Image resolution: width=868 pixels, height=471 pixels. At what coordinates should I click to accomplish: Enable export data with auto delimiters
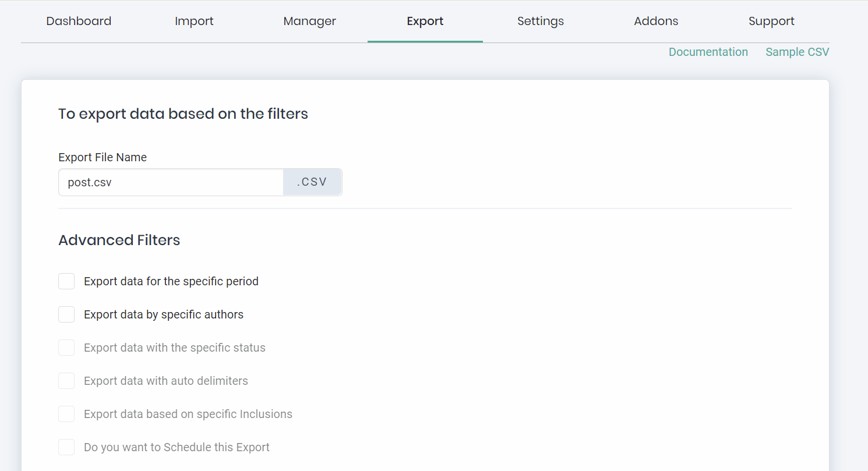click(66, 381)
